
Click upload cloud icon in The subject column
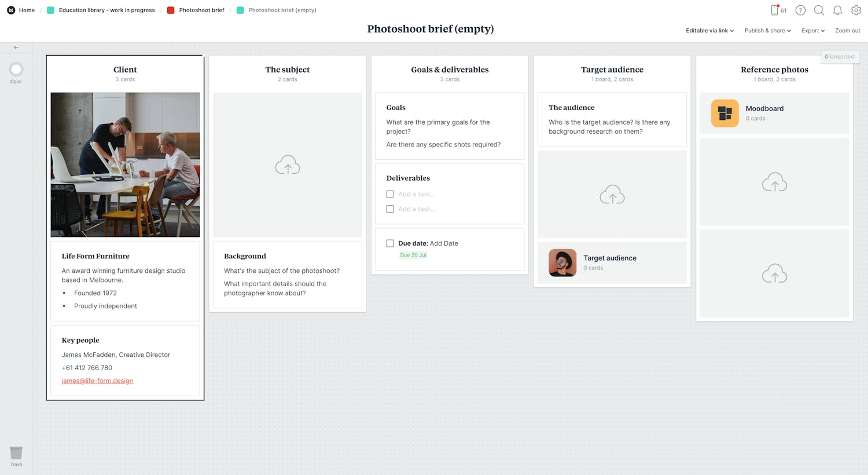pos(288,165)
